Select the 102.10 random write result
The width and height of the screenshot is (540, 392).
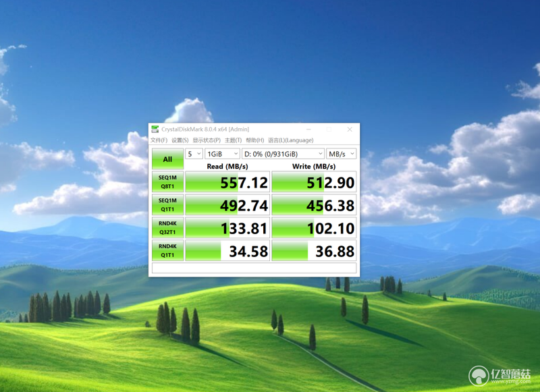point(314,227)
